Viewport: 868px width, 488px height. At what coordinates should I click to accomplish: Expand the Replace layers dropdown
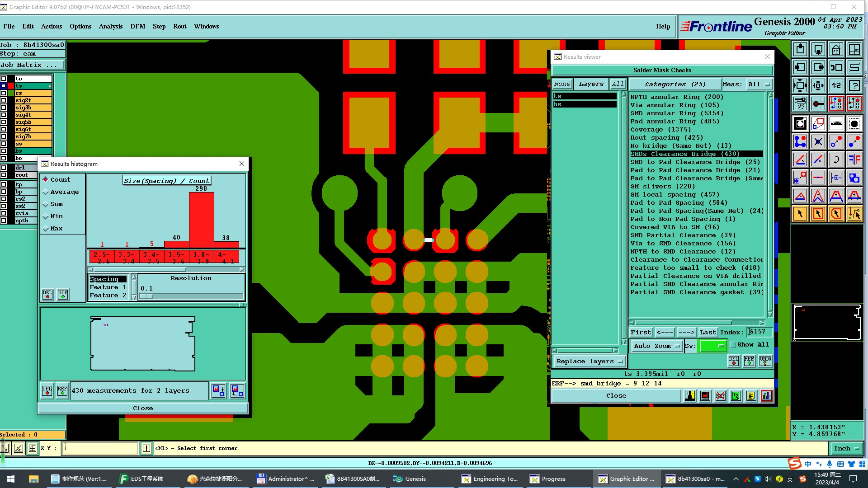(x=589, y=361)
